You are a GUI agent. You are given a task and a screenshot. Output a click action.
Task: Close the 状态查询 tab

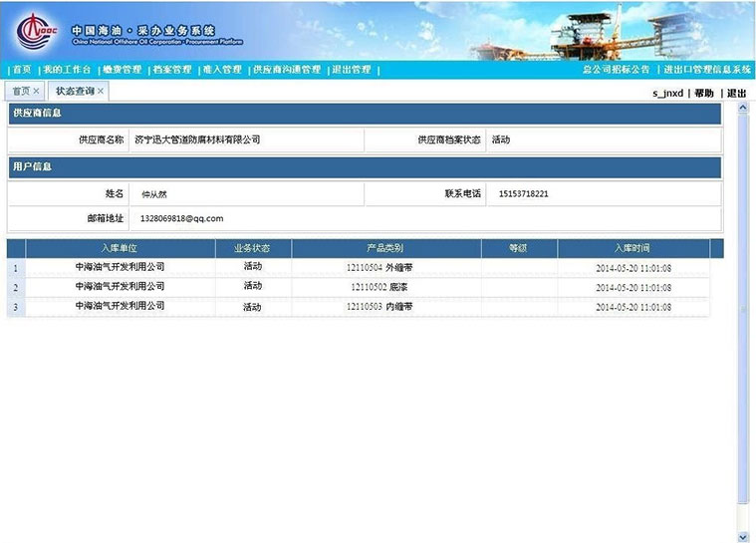pyautogui.click(x=101, y=91)
